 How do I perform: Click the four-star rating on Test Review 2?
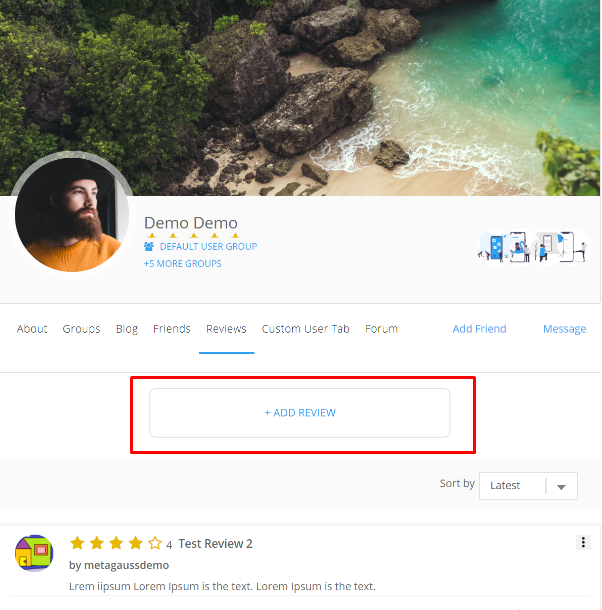tap(116, 543)
